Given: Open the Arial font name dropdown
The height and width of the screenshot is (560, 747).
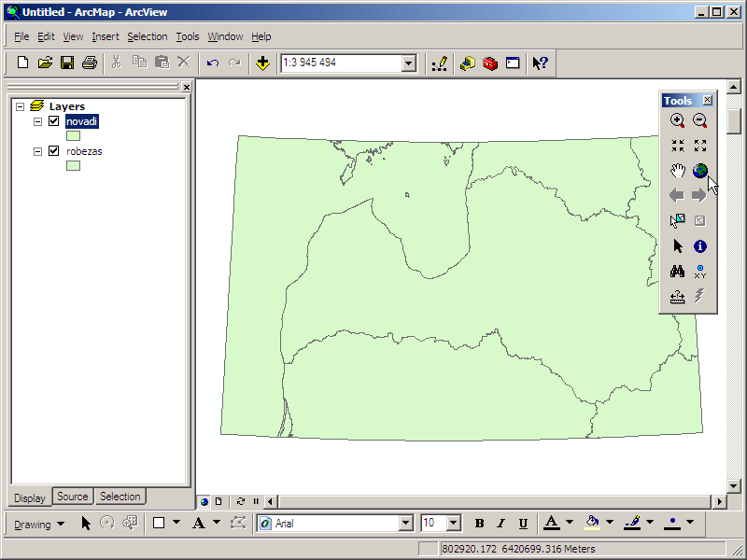Looking at the screenshot, I should point(405,524).
